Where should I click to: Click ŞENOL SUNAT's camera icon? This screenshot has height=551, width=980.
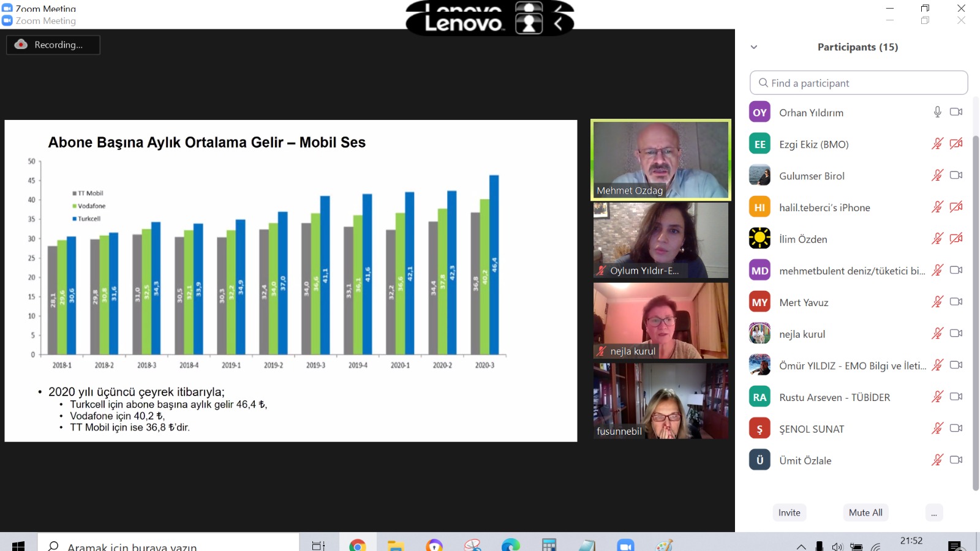coord(956,429)
